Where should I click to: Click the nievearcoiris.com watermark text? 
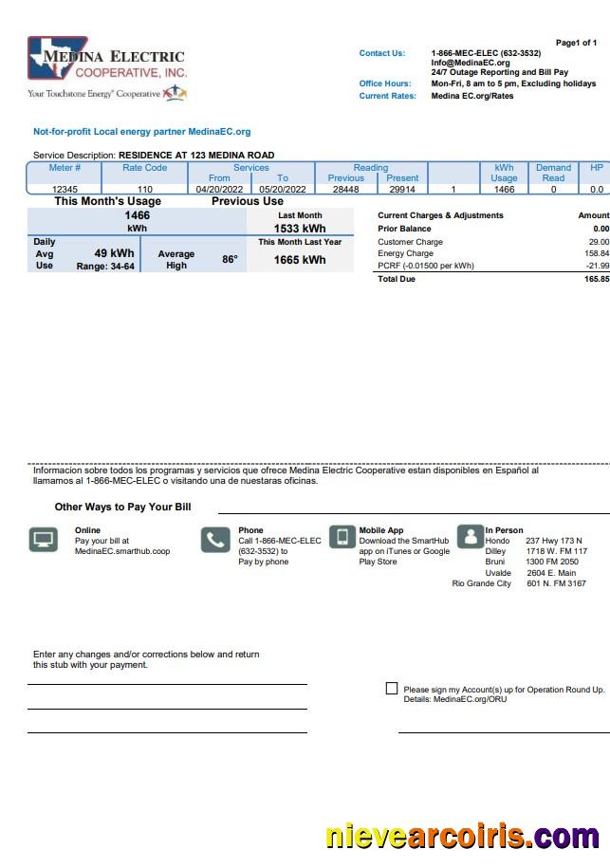(x=462, y=837)
